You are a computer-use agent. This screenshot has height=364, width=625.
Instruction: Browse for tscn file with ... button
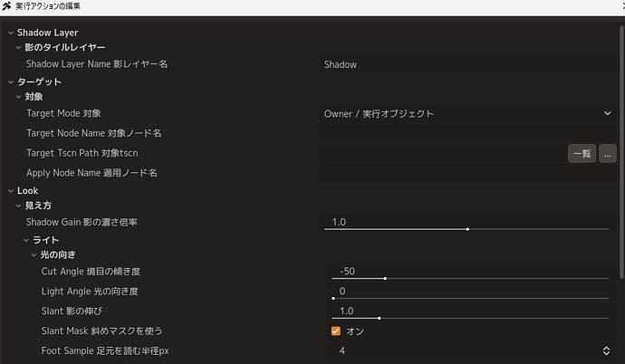pyautogui.click(x=608, y=154)
